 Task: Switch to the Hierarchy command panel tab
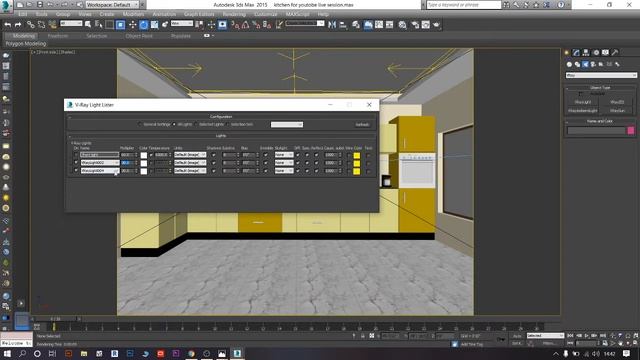(x=586, y=53)
